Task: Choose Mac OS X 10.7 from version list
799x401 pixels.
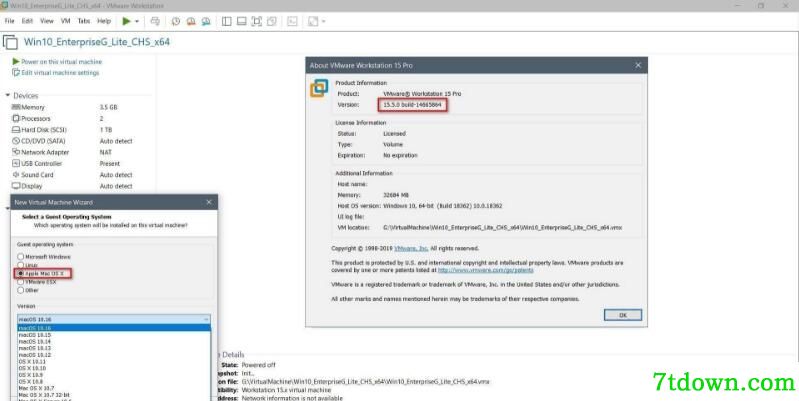Action: [114, 388]
